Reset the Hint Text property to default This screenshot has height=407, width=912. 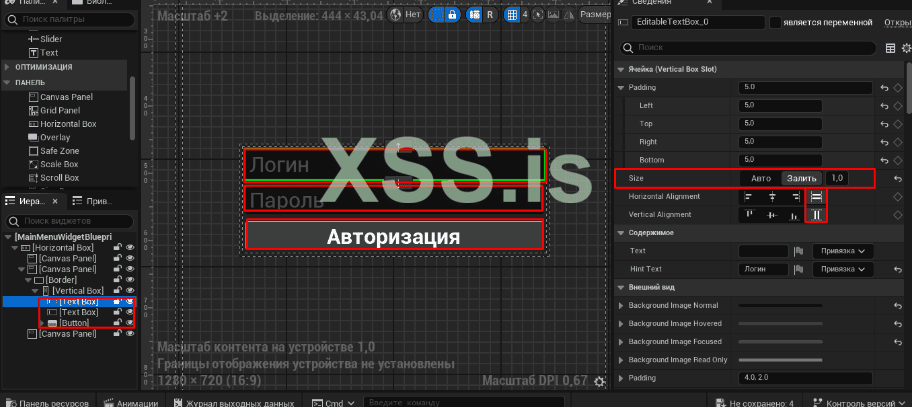tap(898, 269)
